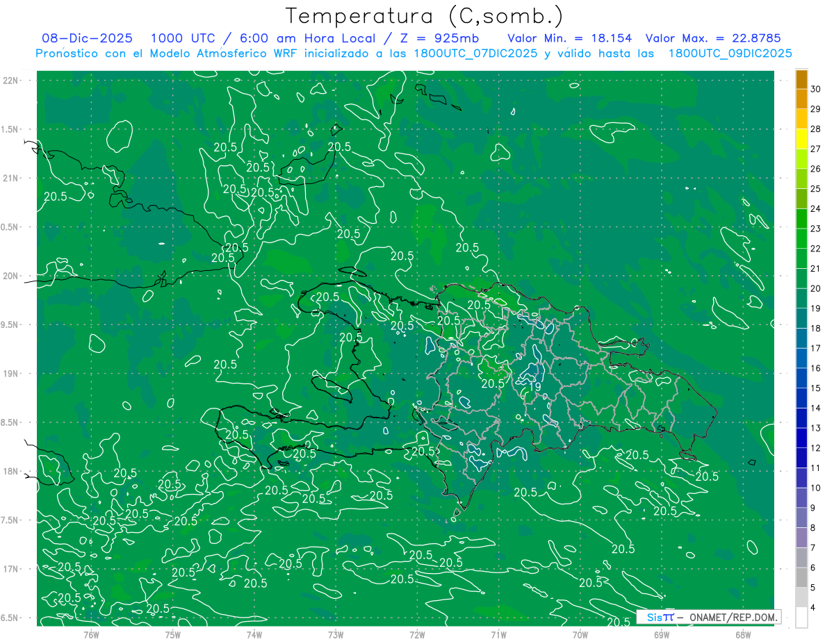
Task: Click the '73W' longitude axis label
Action: [x=336, y=634]
